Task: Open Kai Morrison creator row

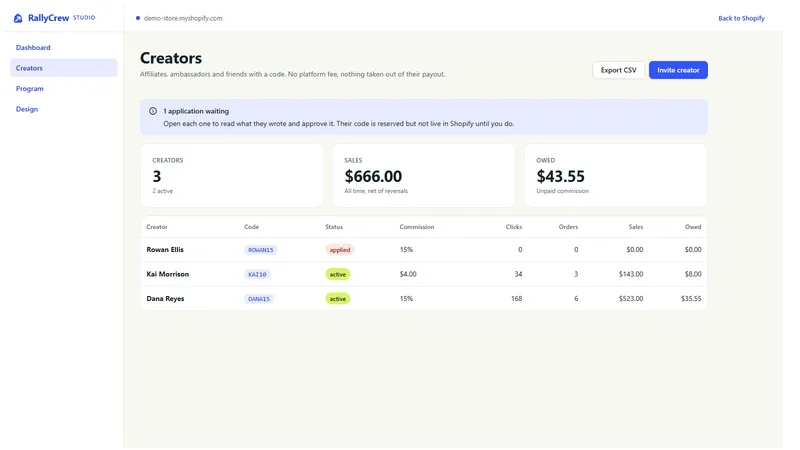Action: coord(423,274)
